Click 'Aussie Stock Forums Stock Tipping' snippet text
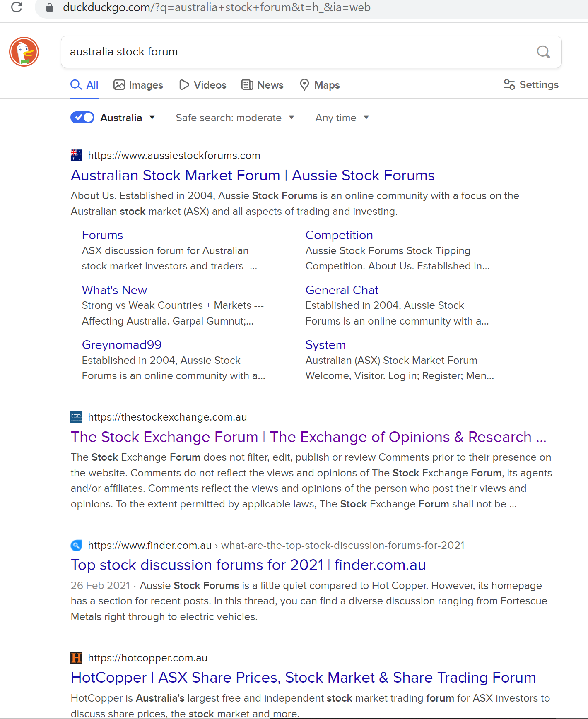The height and width of the screenshot is (719, 588). coord(388,251)
